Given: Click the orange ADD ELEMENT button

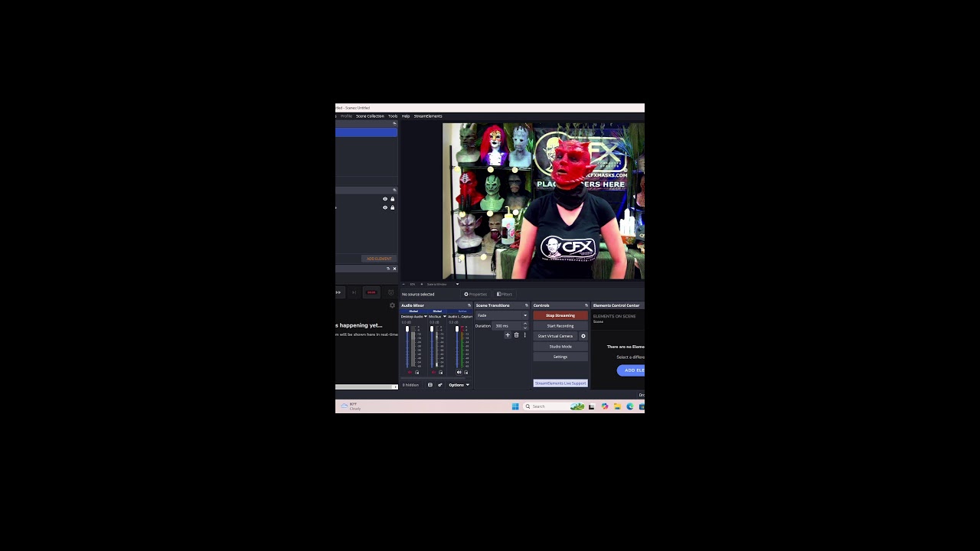Looking at the screenshot, I should pos(379,259).
